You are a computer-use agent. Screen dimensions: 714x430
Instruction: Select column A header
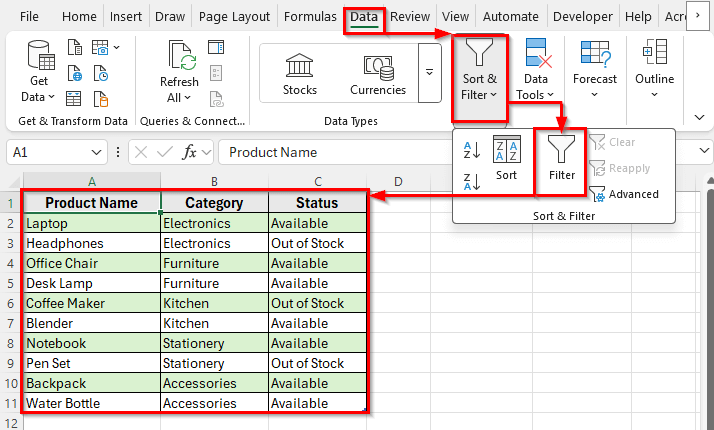pos(92,182)
